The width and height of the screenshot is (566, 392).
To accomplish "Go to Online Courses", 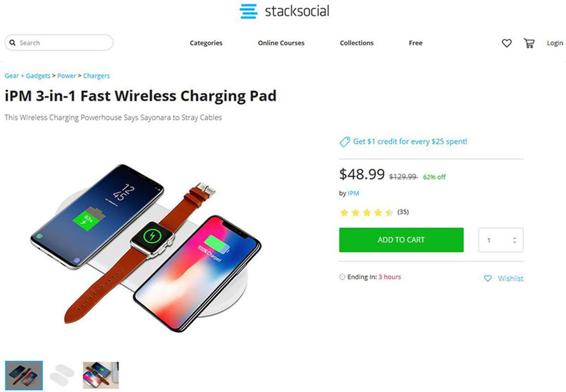I will click(x=281, y=43).
